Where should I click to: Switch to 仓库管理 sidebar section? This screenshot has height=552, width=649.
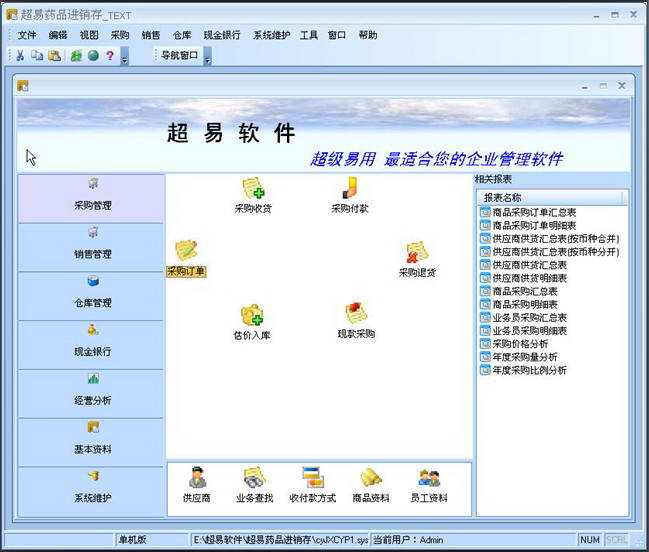coord(91,296)
